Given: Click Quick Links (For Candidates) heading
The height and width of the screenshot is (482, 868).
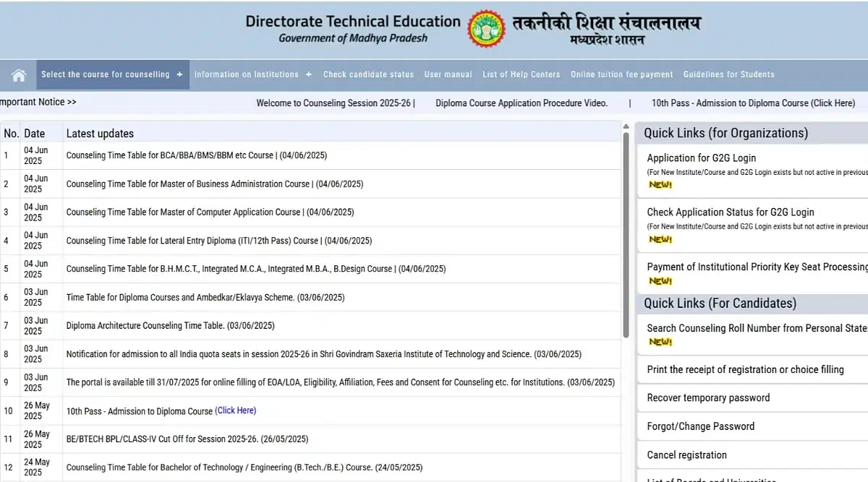Looking at the screenshot, I should (720, 304).
